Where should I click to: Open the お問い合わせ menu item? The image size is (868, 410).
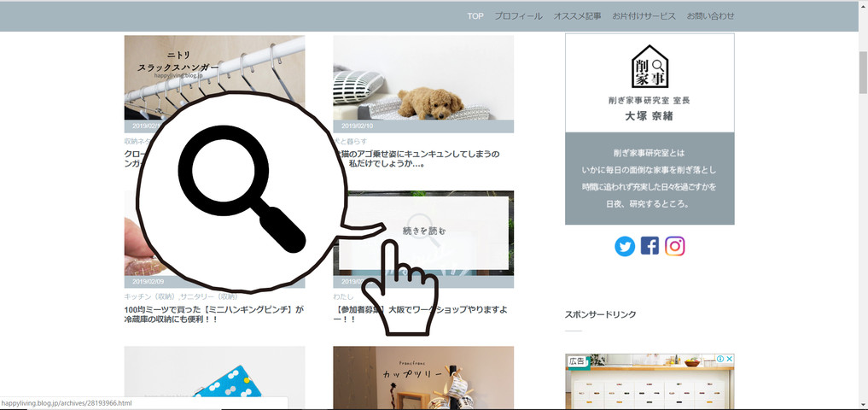coord(711,16)
